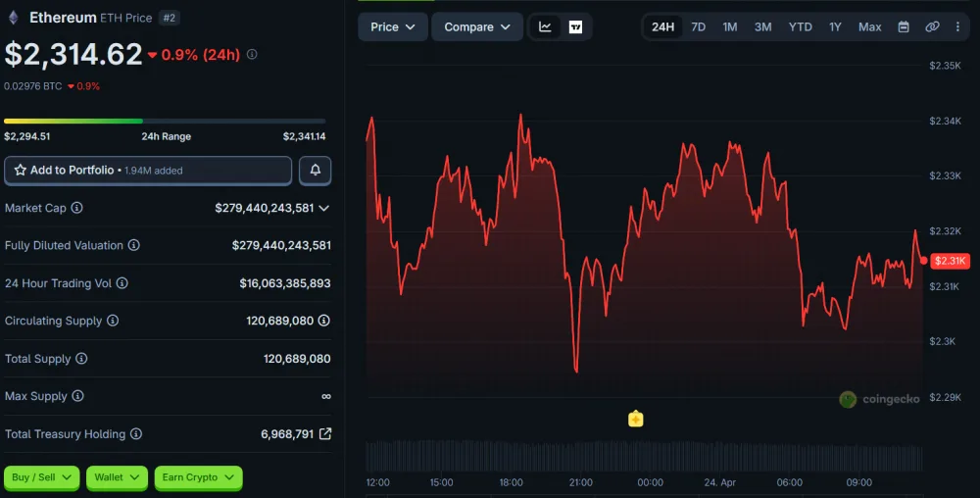This screenshot has width=980, height=498.
Task: Click the Total Supply 120,689,080 value
Action: pyautogui.click(x=297, y=359)
